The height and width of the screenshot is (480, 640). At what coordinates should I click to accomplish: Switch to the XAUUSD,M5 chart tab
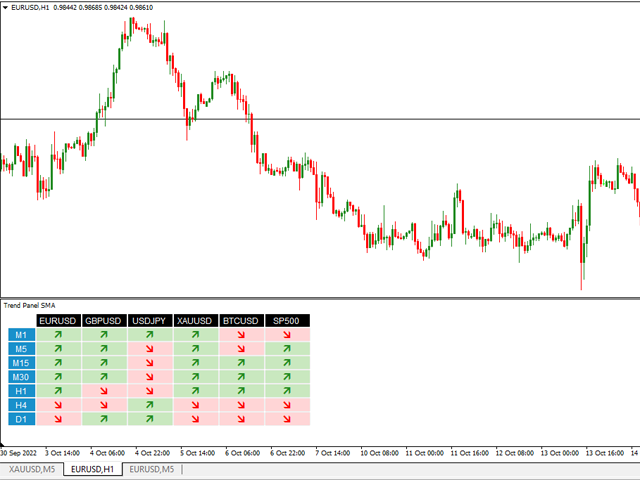tap(32, 469)
